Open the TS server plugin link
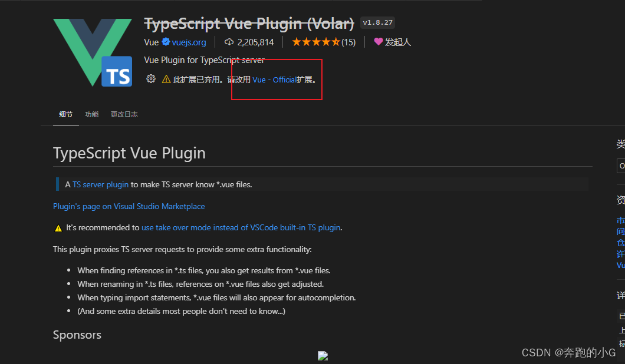This screenshot has height=364, width=625. [100, 184]
